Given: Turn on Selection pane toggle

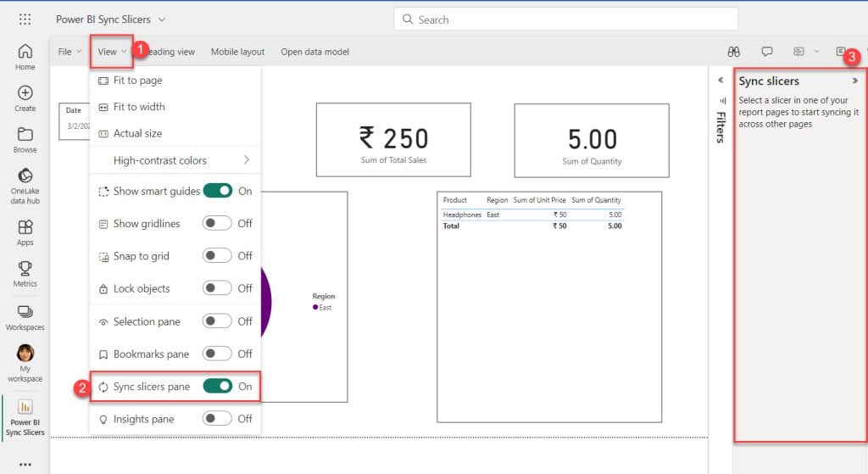Looking at the screenshot, I should click(x=217, y=321).
